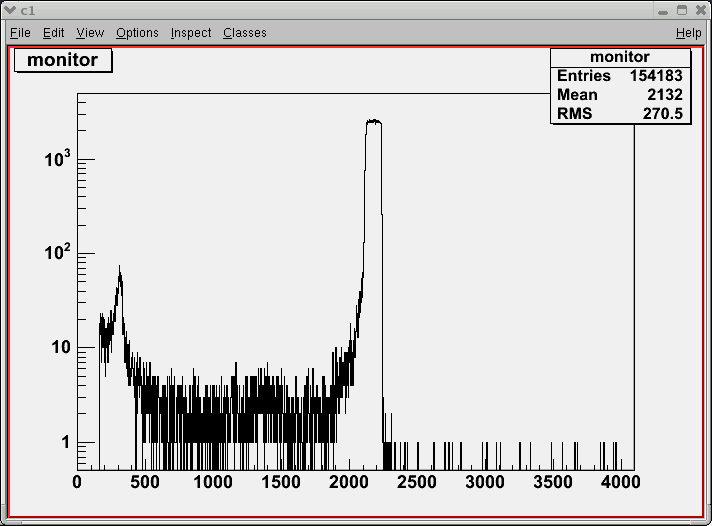This screenshot has width=712, height=526.
Task: Click the y-axis label 10 squared
Action: click(58, 252)
